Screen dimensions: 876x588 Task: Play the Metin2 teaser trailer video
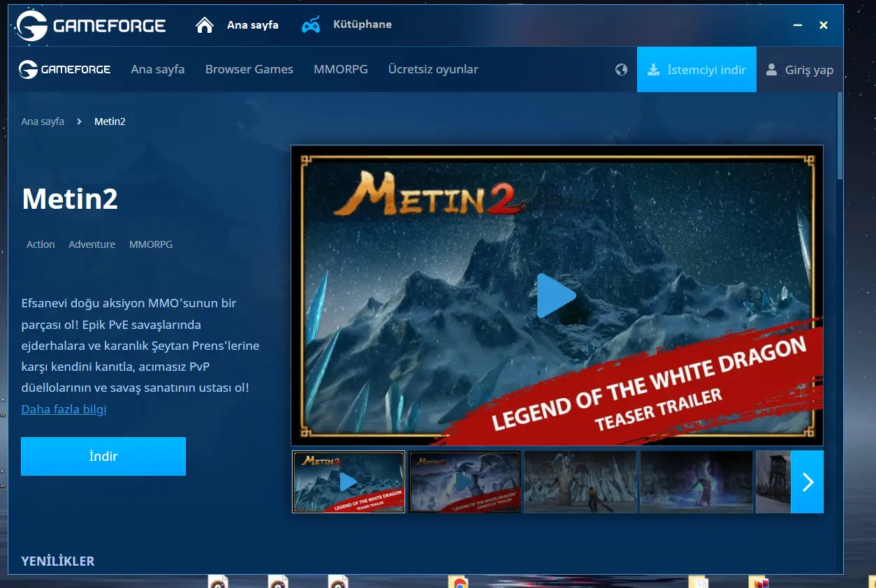556,295
